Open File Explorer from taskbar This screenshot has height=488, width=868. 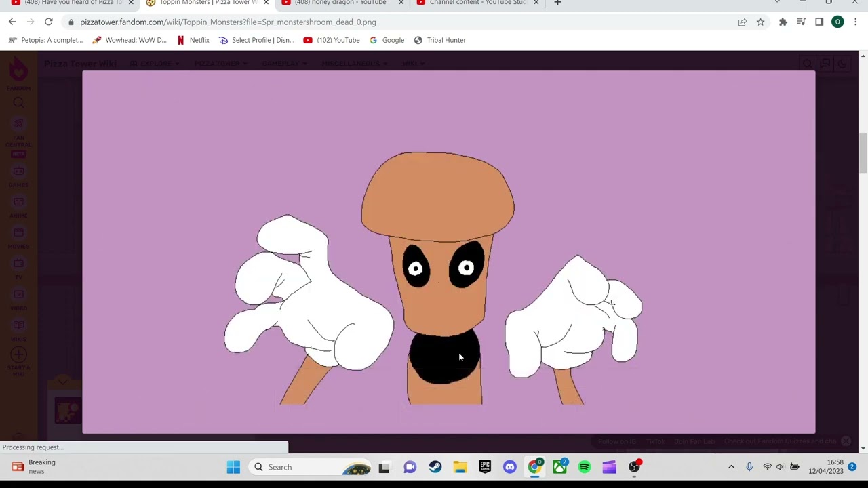(460, 467)
